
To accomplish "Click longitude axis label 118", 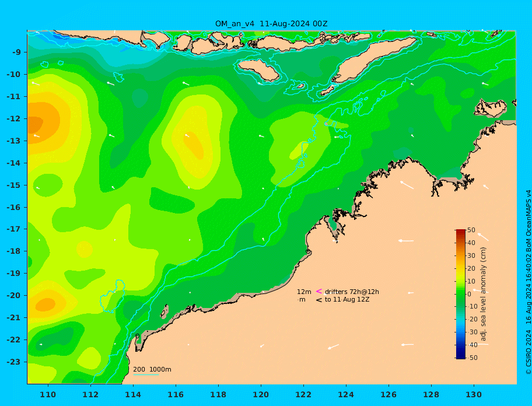I will pos(218,395).
